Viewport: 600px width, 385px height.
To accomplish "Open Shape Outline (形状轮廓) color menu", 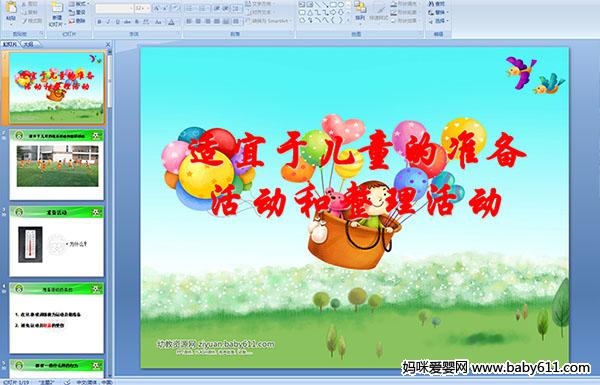I will point(406,13).
